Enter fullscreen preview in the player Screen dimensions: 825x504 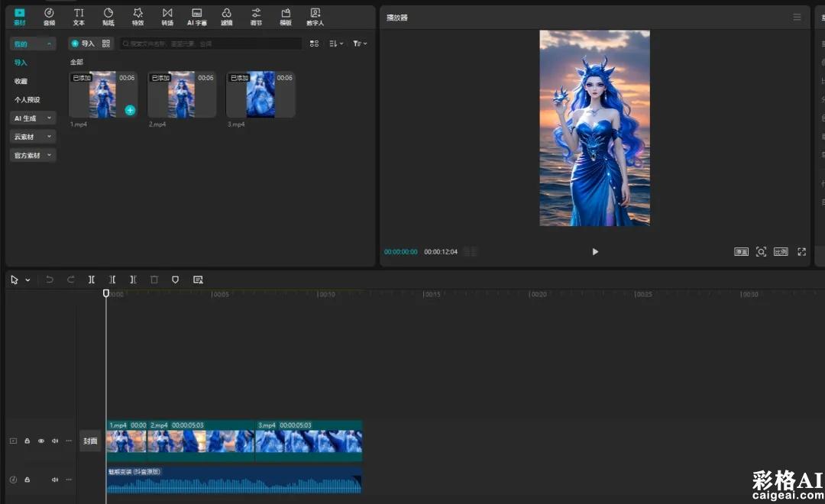pos(801,252)
